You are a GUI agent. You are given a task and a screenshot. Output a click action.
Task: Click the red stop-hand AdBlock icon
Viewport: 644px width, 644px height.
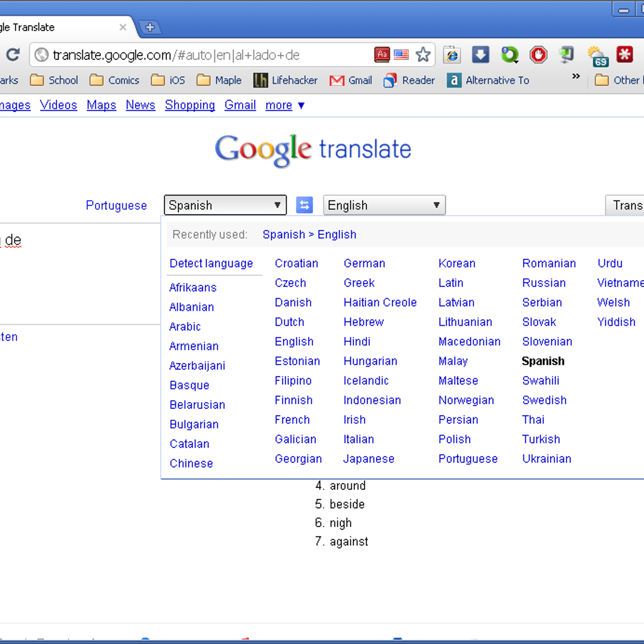539,55
